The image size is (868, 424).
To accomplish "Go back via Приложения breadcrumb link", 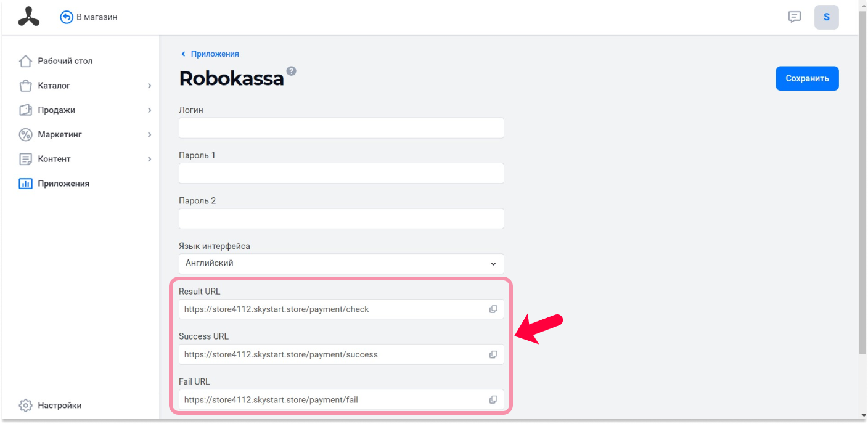I will click(x=215, y=54).
